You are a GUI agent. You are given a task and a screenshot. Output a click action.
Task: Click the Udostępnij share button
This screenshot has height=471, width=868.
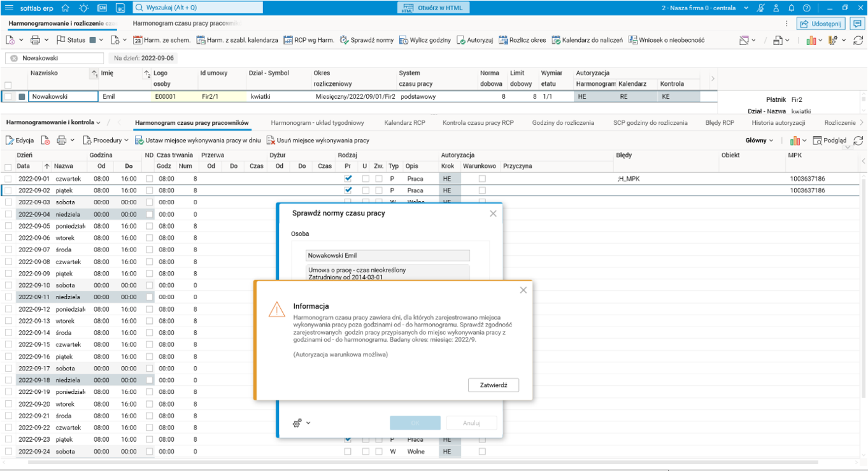tap(821, 24)
